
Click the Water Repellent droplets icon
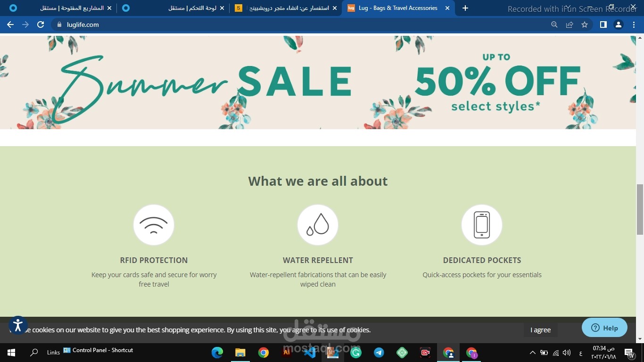pos(318,225)
